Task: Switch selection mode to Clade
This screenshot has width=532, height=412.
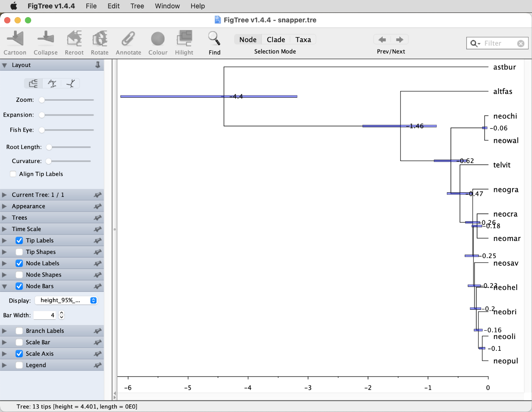Action: click(276, 40)
